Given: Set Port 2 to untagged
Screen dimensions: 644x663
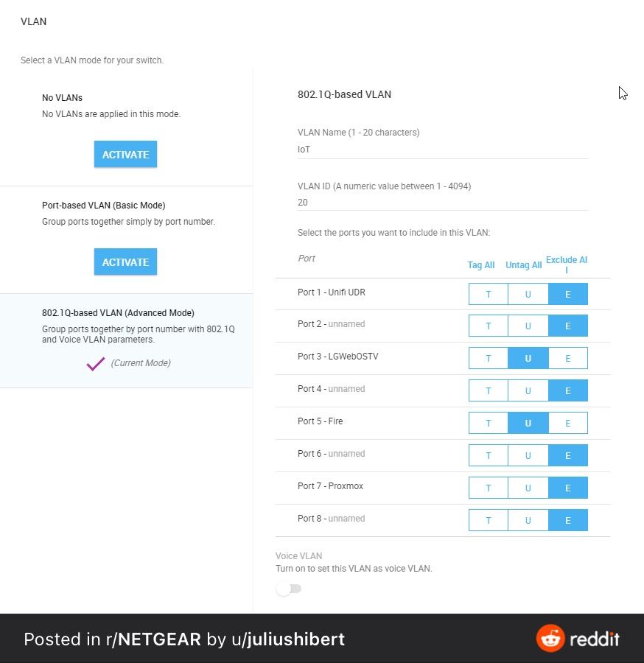Looking at the screenshot, I should (528, 326).
